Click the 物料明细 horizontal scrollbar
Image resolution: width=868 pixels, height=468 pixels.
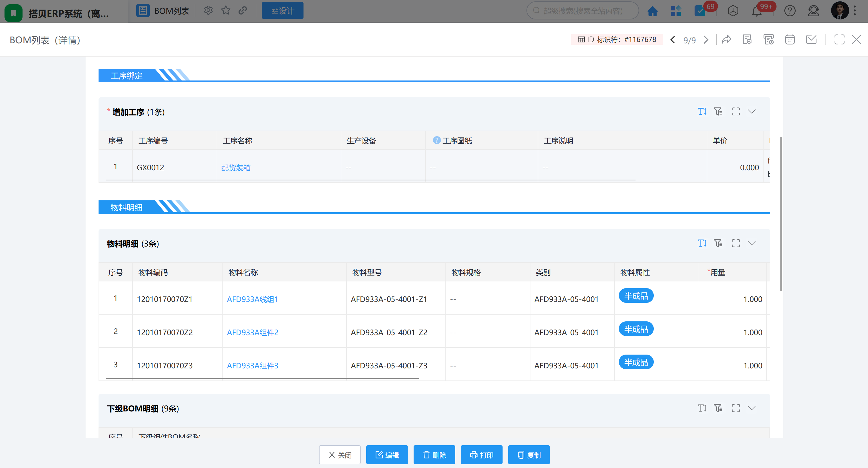coord(262,378)
